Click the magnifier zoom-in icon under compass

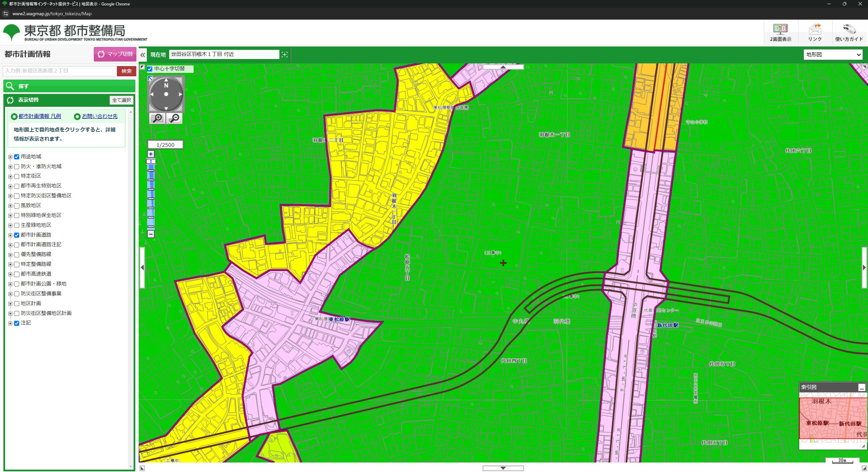click(157, 118)
